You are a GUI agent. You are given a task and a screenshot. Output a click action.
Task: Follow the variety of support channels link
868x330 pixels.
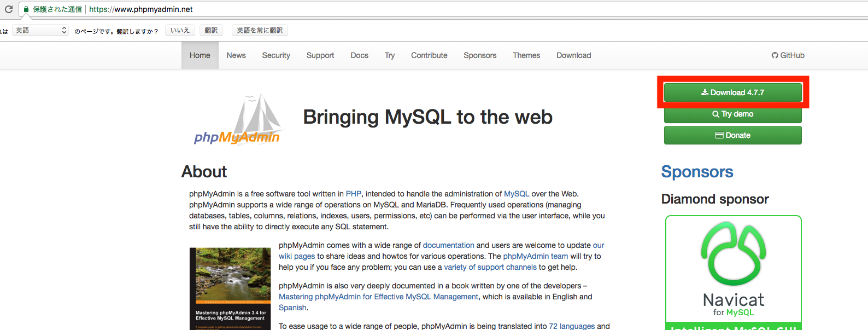490,267
